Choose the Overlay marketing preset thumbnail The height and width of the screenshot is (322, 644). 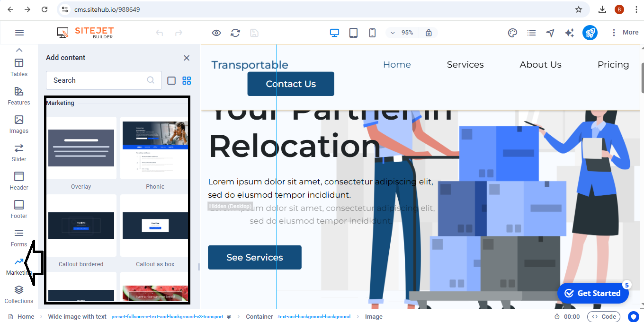click(x=81, y=148)
